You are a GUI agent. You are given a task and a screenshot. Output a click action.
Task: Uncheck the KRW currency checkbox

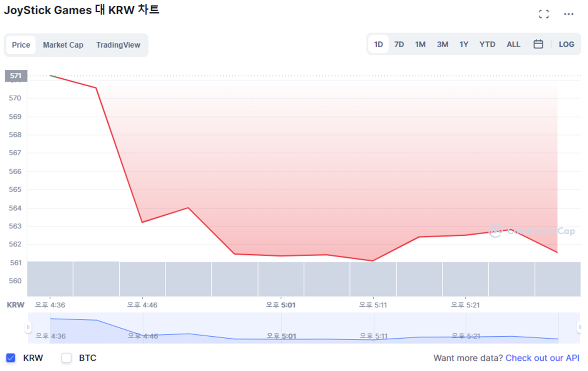(x=11, y=358)
